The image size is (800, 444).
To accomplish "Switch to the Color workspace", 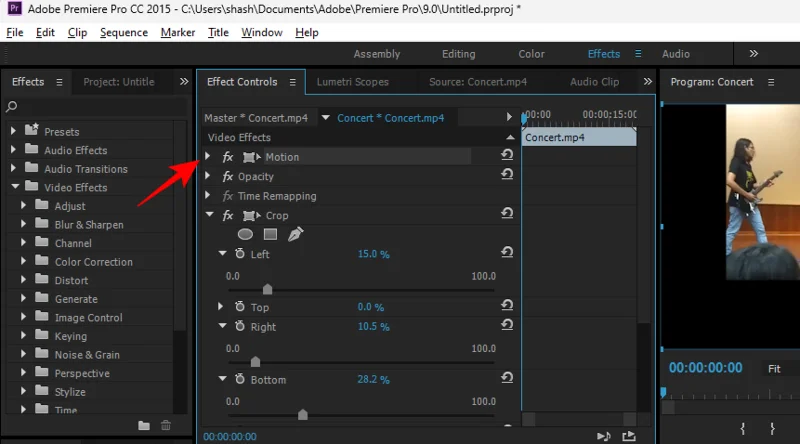I will click(531, 54).
